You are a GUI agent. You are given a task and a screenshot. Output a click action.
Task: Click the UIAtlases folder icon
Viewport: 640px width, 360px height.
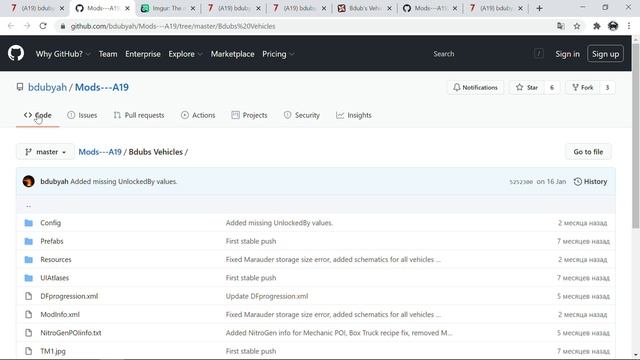[29, 278]
